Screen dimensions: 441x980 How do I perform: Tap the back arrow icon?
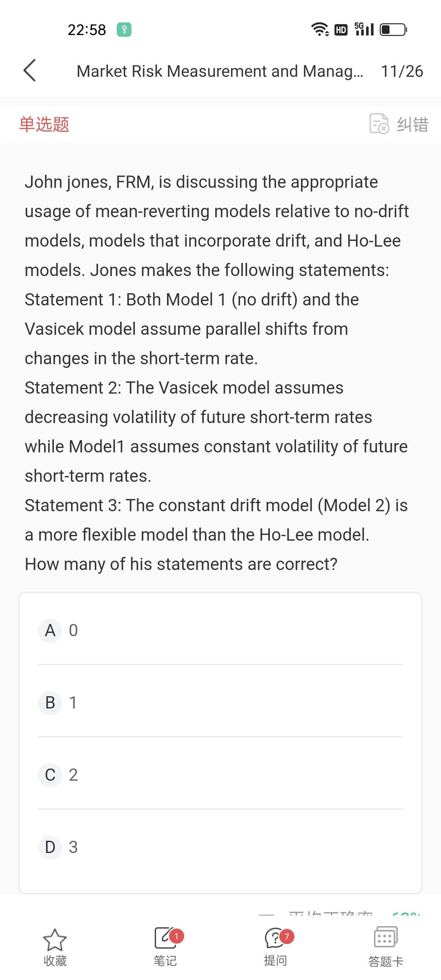[30, 71]
